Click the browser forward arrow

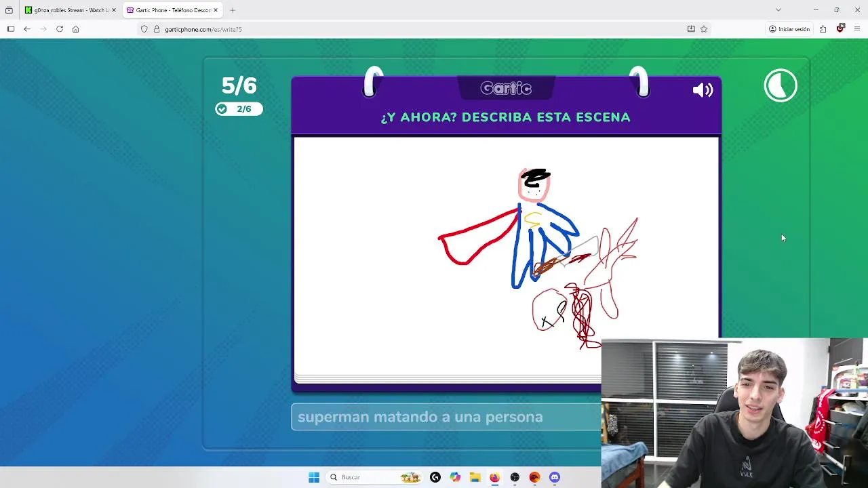[x=43, y=29]
